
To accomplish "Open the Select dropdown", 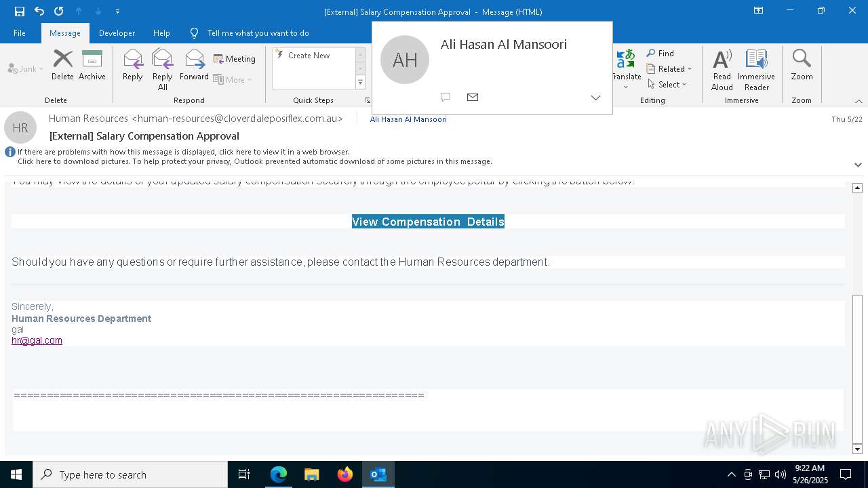I will coord(667,84).
